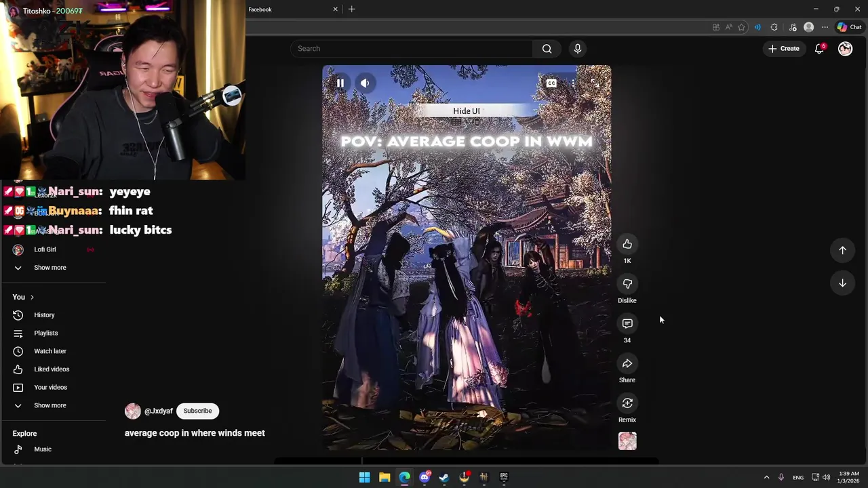Go to next Short with down arrow
868x488 pixels.
(x=842, y=283)
